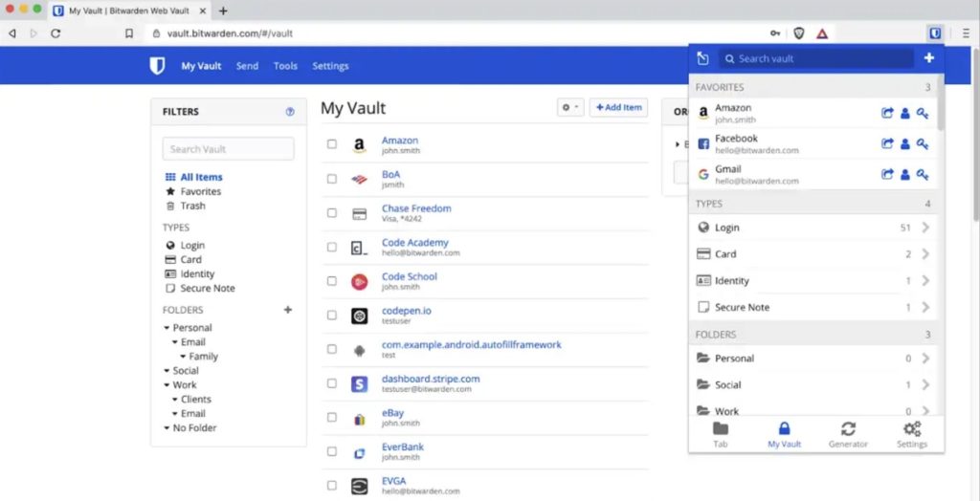The width and height of the screenshot is (980, 501).
Task: Collapse the Personal folder in filters
Action: [167, 328]
